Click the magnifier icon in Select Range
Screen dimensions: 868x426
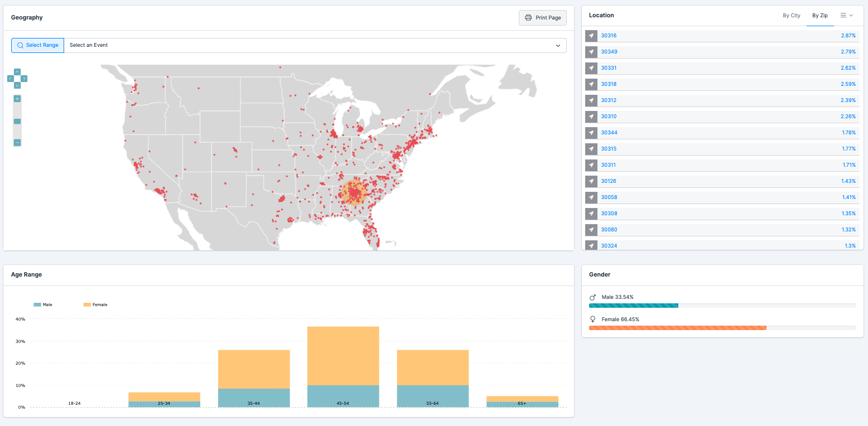(x=20, y=45)
